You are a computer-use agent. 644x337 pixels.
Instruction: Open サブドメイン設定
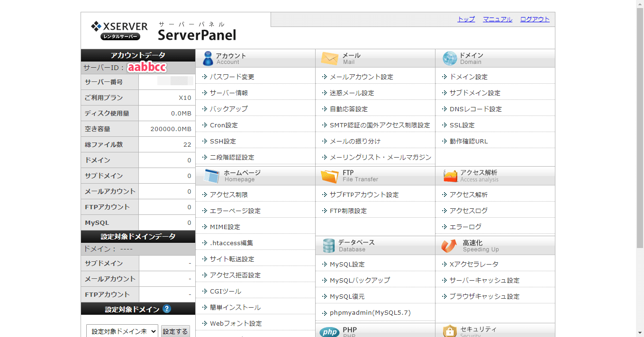point(475,93)
